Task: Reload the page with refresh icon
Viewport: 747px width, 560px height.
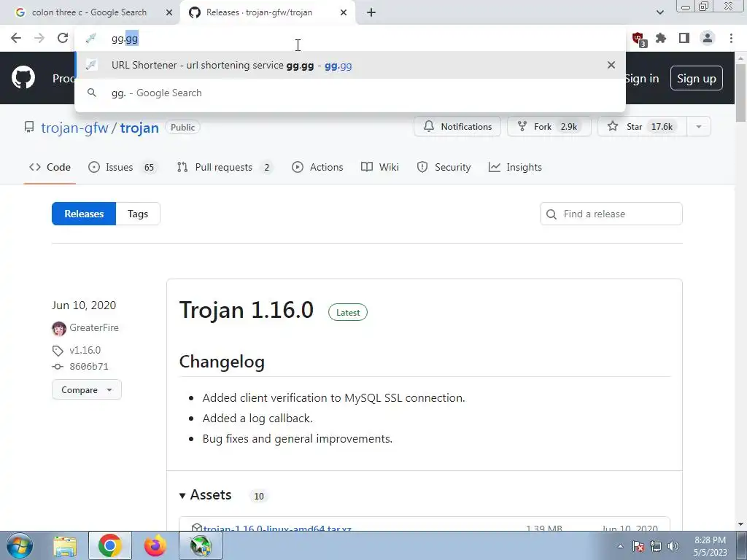Action: pyautogui.click(x=63, y=38)
